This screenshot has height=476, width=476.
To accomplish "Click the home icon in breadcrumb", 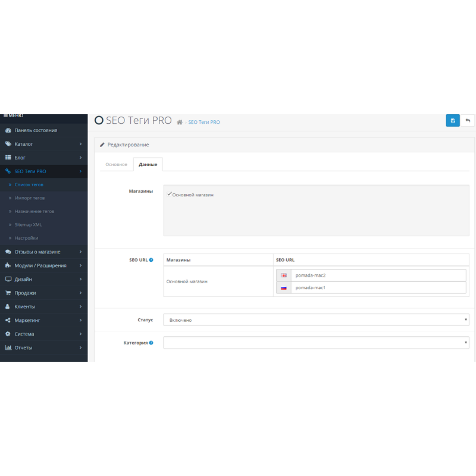I will click(180, 122).
